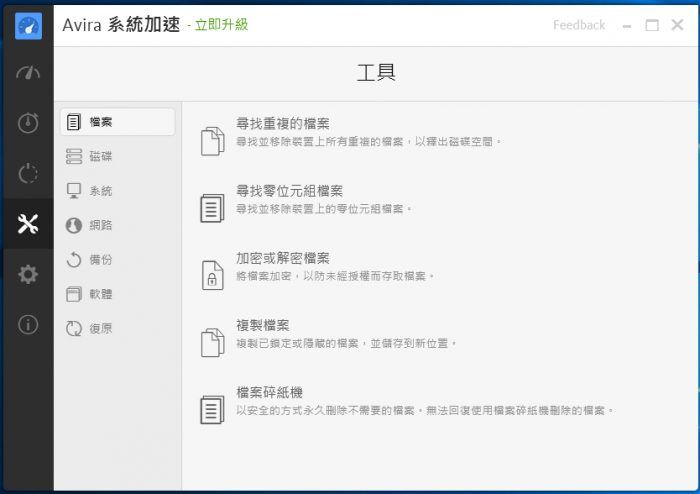
Task: Click description text under 尋找零位元組檔案
Action: click(x=324, y=209)
